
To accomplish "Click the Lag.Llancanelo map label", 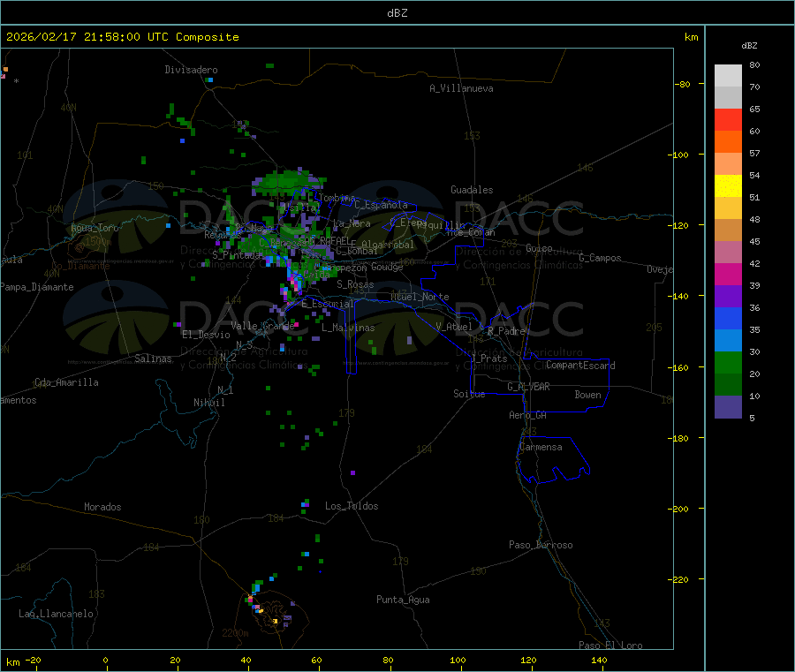I will coord(56,614).
